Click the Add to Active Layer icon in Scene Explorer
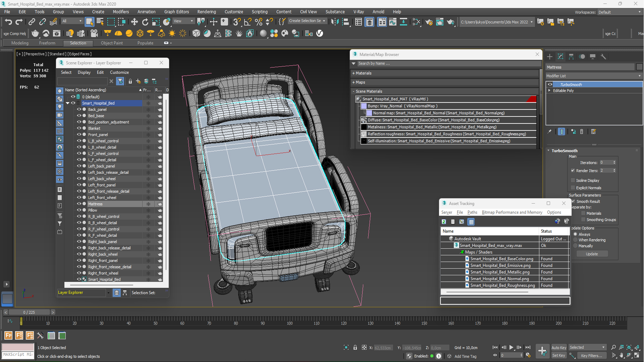Viewport: 644px width, 362px height. point(138,81)
